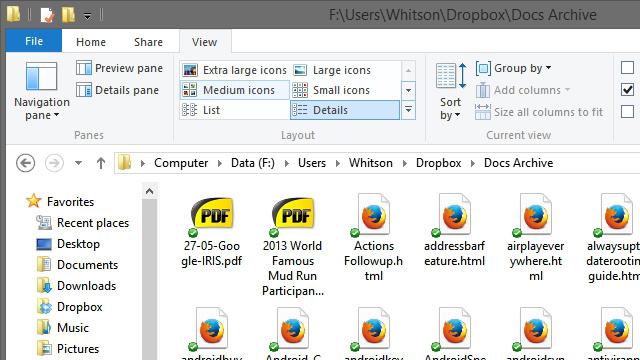This screenshot has width=640, height=360.
Task: Select the AndroidSpe file icon
Action: (x=454, y=330)
